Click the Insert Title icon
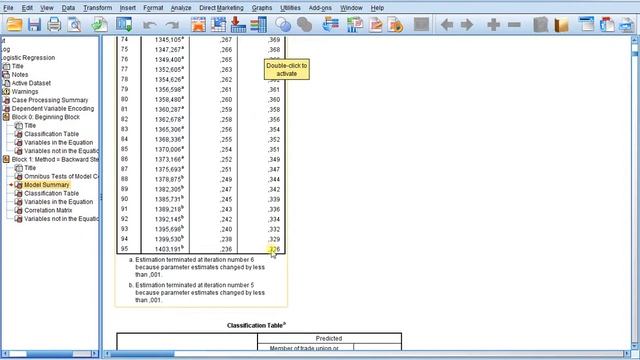 pos(607,24)
